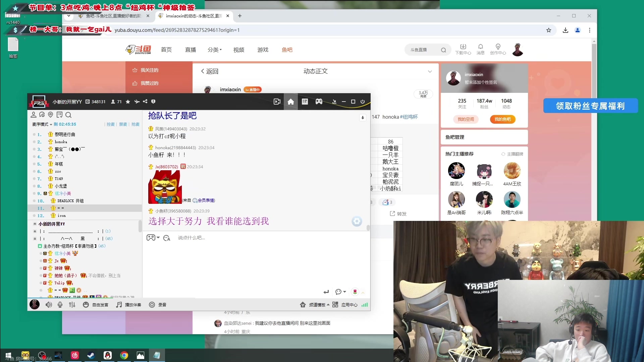Open the QQ penguin icon in taskbar
Screen dimensions: 644x362
coord(108,355)
